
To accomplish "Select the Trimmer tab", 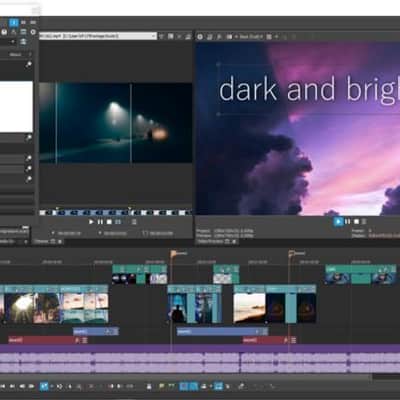I will pos(41,241).
